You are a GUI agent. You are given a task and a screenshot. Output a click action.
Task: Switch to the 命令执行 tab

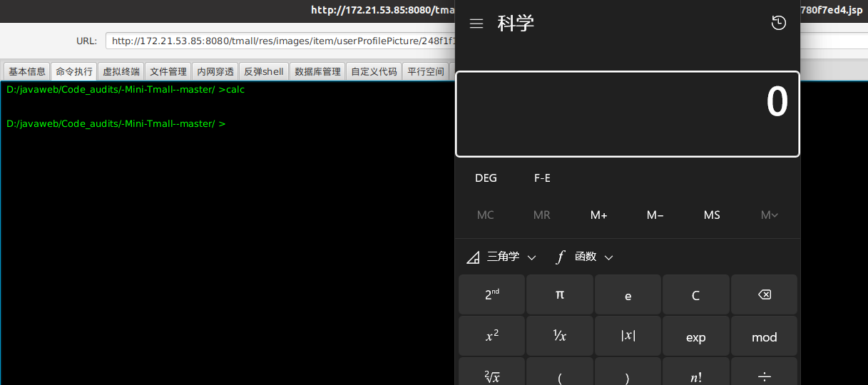click(x=74, y=71)
